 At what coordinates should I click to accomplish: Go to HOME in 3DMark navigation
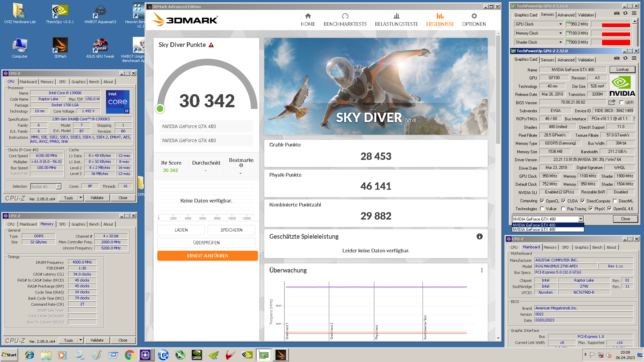click(308, 20)
